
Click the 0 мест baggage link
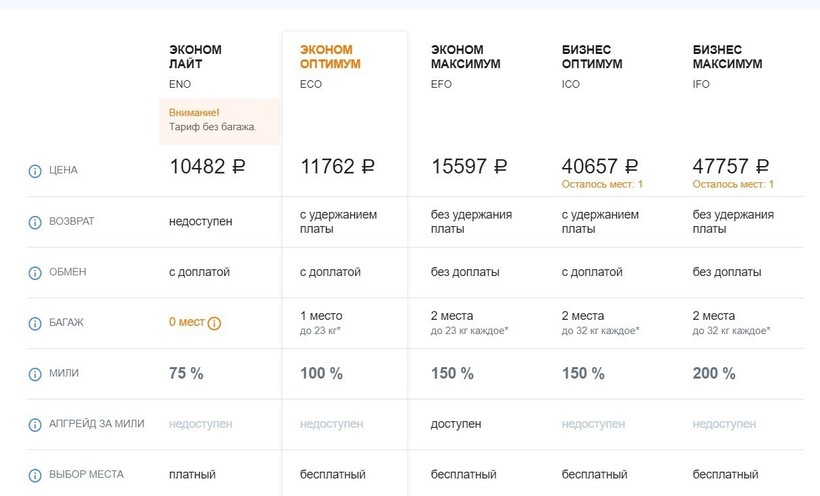tap(187, 322)
